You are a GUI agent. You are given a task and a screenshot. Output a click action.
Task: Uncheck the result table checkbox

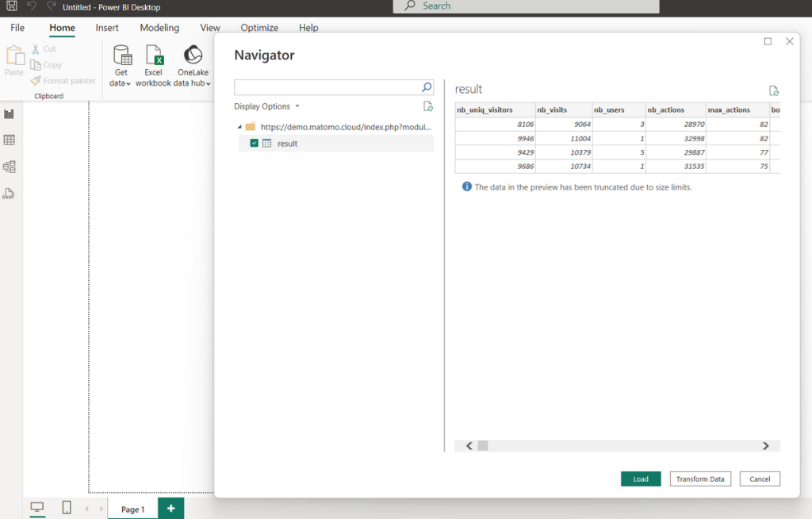[255, 144]
